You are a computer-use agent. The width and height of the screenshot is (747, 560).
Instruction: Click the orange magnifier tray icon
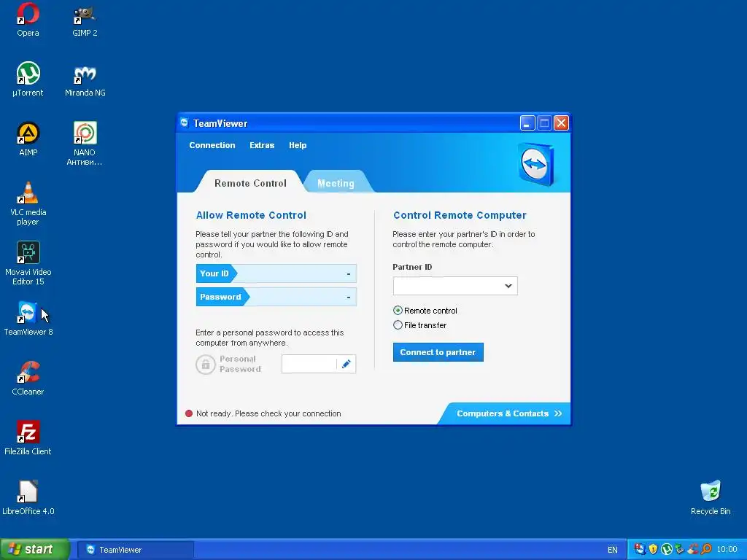706,549
